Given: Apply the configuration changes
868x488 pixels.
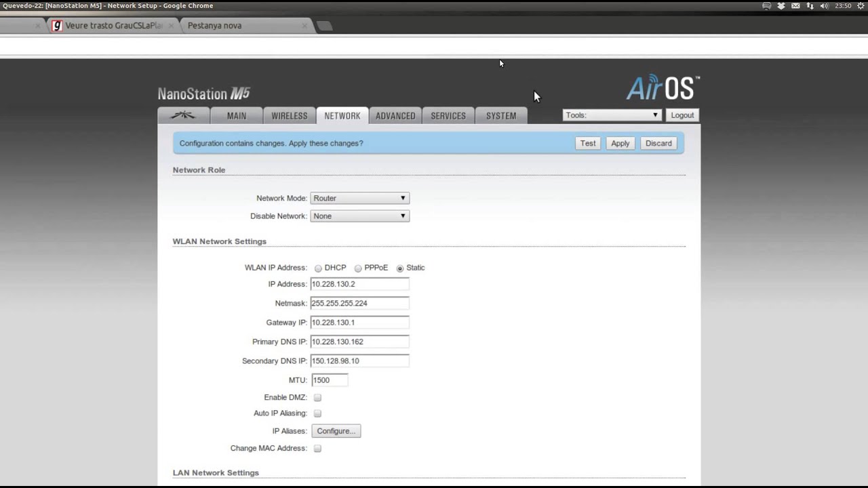Looking at the screenshot, I should click(620, 143).
